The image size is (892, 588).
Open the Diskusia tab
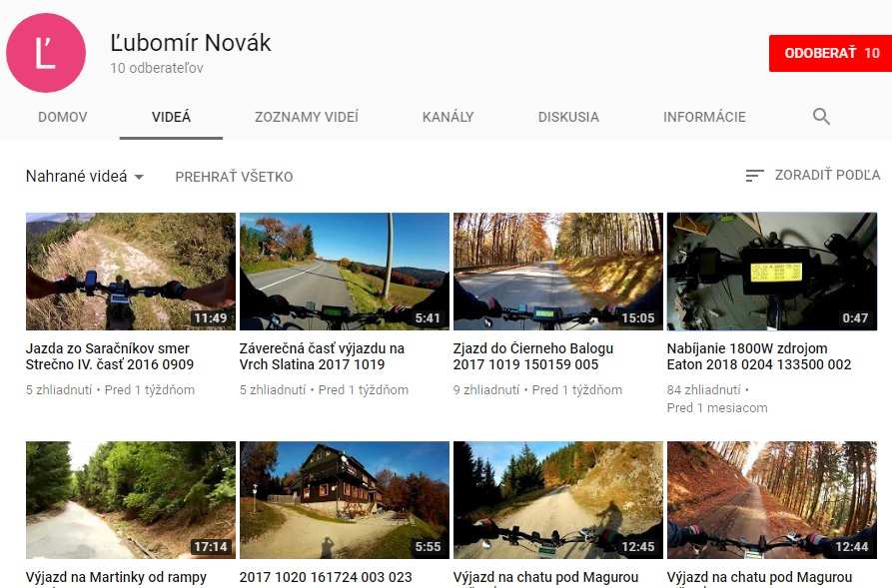tap(568, 117)
